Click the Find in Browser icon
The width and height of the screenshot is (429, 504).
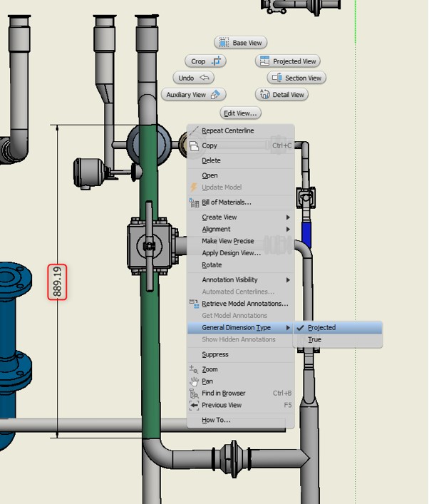(194, 394)
